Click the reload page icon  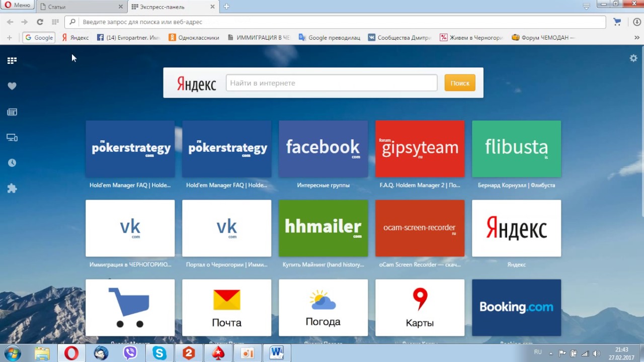40,22
